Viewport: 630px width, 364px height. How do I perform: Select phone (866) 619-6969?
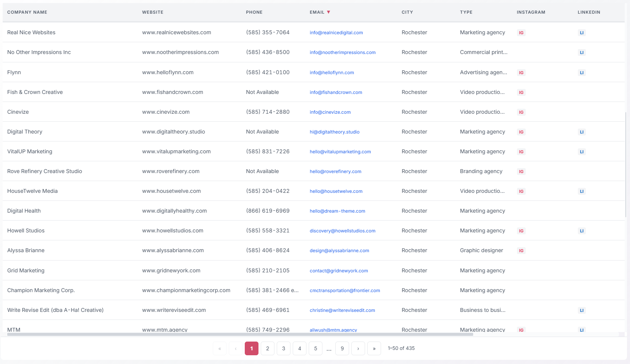click(x=268, y=211)
